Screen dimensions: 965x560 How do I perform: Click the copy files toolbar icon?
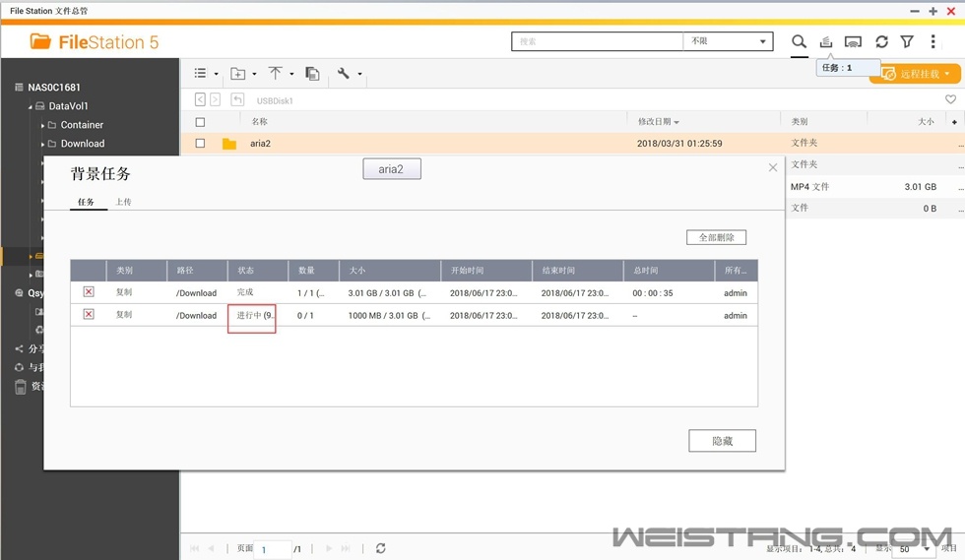pyautogui.click(x=313, y=74)
